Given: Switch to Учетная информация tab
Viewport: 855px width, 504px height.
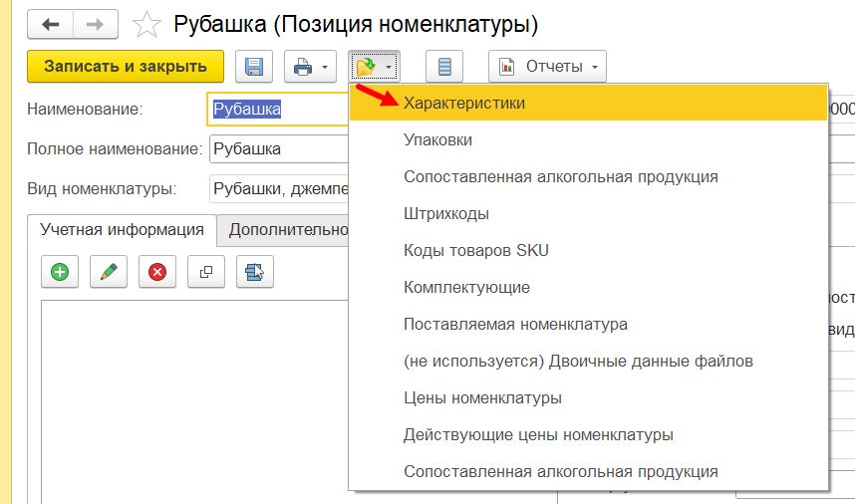Looking at the screenshot, I should tap(122, 230).
